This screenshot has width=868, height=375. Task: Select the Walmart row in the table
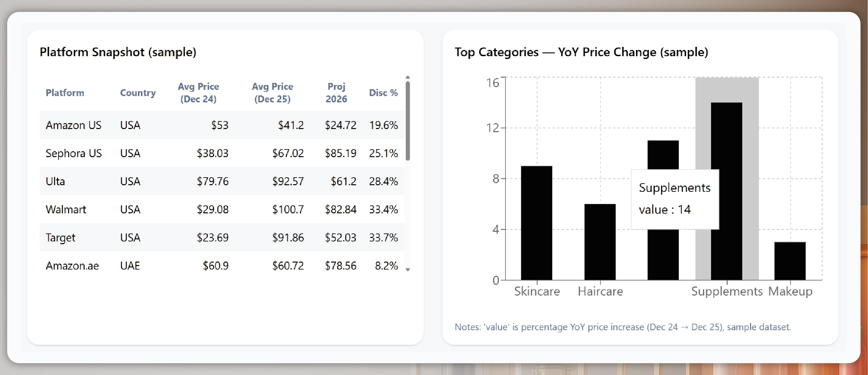pyautogui.click(x=66, y=209)
